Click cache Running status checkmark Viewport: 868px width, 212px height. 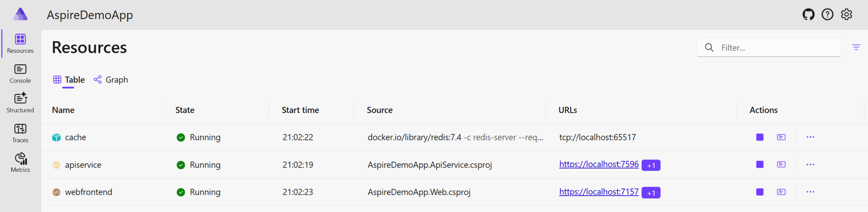[x=181, y=137]
